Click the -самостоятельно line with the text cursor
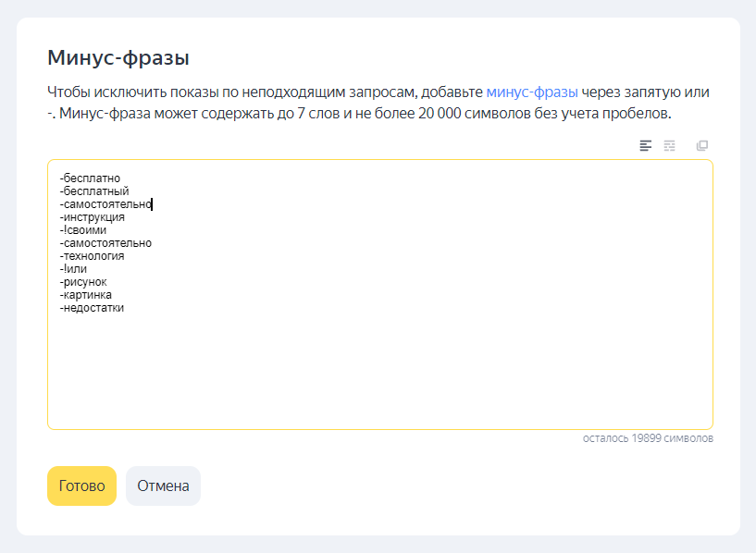This screenshot has height=553, width=756. [x=105, y=204]
